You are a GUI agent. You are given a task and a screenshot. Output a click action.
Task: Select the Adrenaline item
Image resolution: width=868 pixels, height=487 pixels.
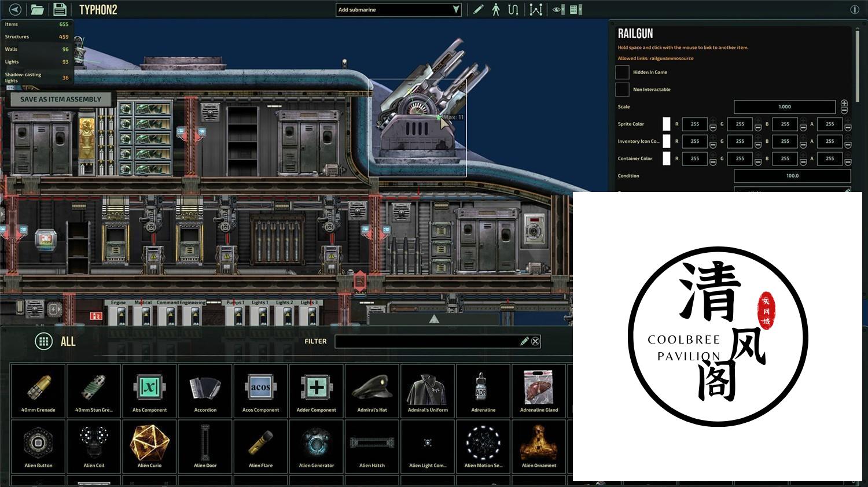click(483, 390)
